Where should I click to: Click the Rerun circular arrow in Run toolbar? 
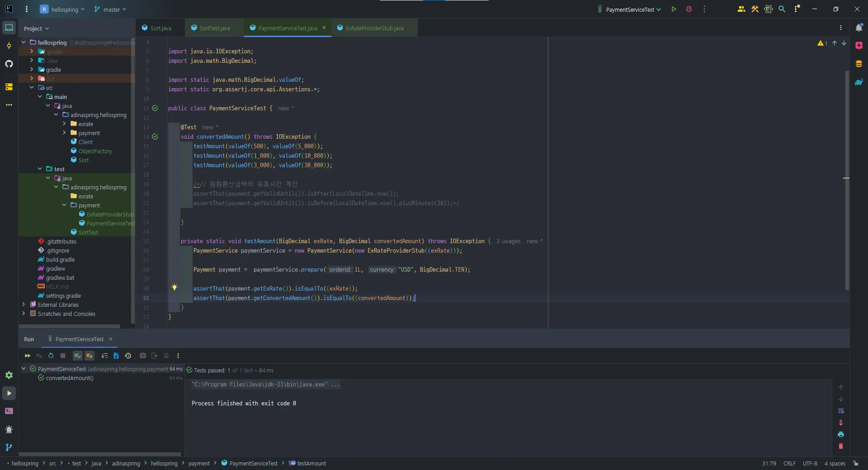[x=51, y=356]
